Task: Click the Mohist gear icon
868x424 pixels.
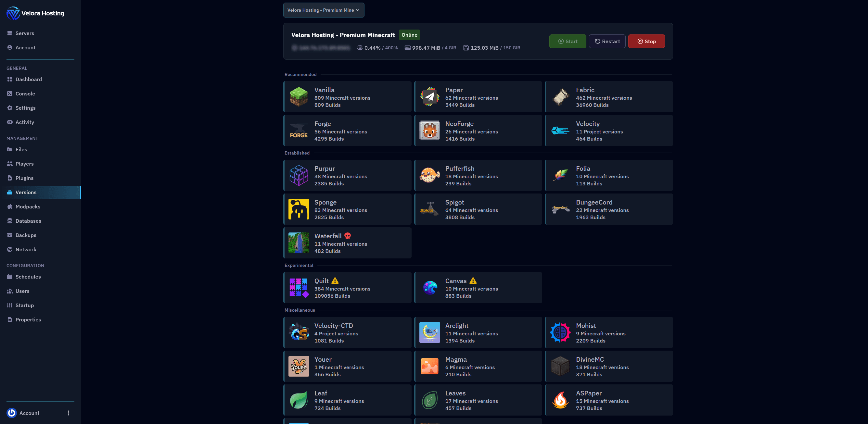Action: [560, 332]
